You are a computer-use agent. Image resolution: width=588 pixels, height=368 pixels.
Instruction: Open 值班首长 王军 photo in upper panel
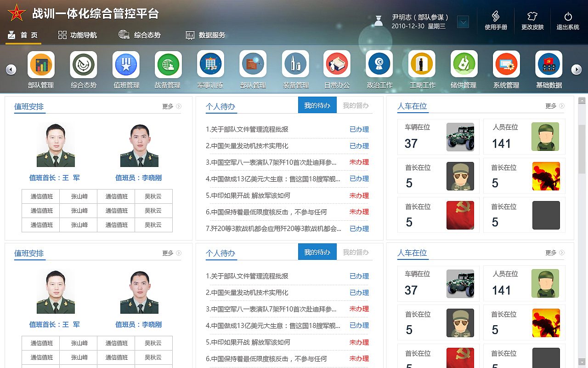pos(56,145)
